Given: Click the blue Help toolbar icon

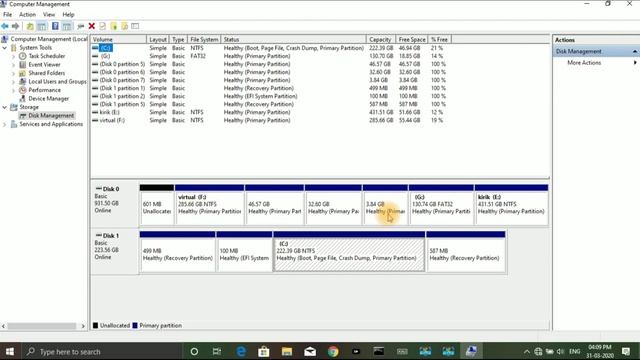Looking at the screenshot, I should coord(55,26).
